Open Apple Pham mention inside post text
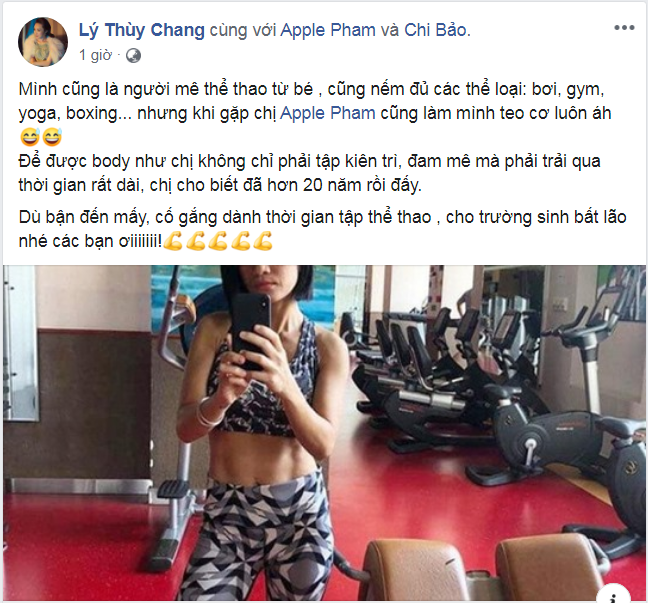648x603 pixels. [328, 113]
